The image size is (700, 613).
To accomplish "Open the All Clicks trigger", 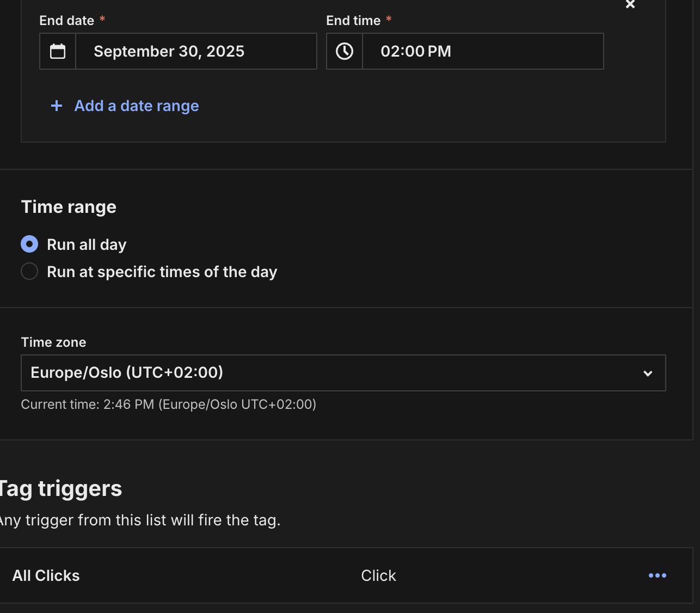I will (46, 575).
